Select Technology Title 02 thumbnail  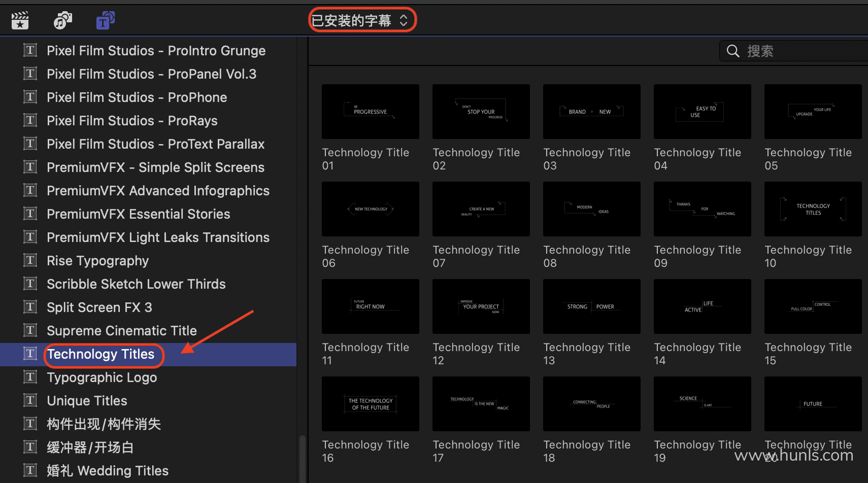(x=481, y=112)
